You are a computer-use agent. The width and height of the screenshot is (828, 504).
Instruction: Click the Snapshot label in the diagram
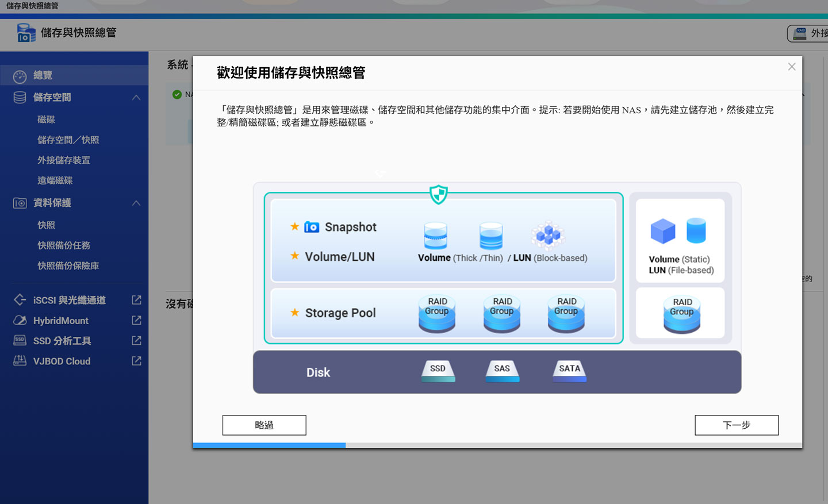click(351, 227)
